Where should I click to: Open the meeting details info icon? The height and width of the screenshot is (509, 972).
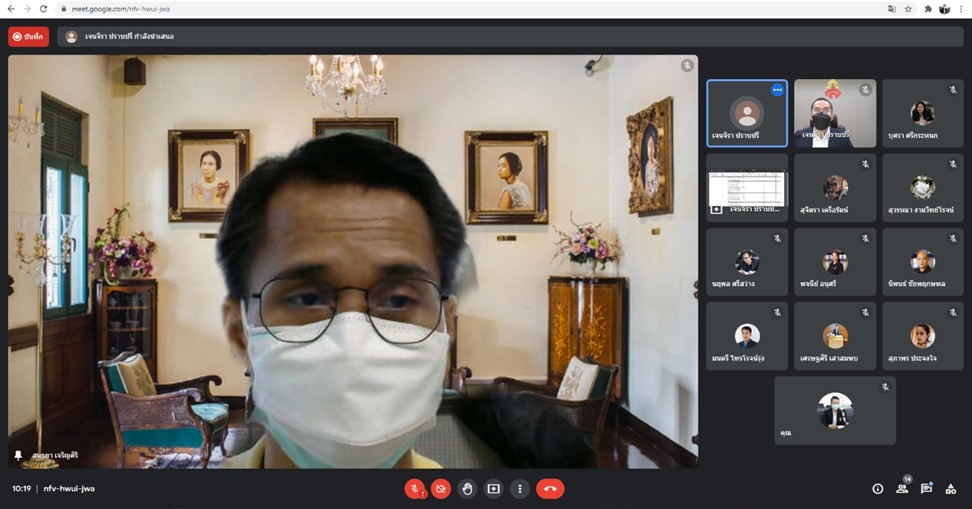tap(878, 489)
